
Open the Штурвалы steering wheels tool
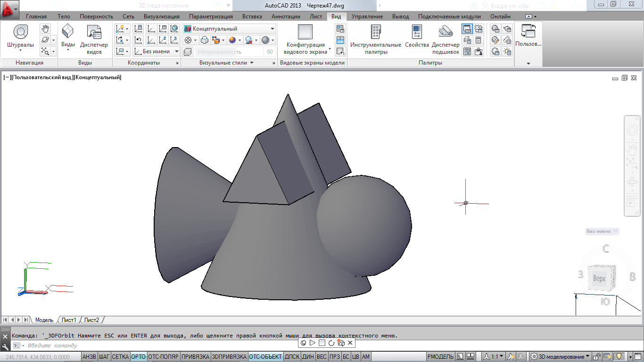[x=20, y=38]
